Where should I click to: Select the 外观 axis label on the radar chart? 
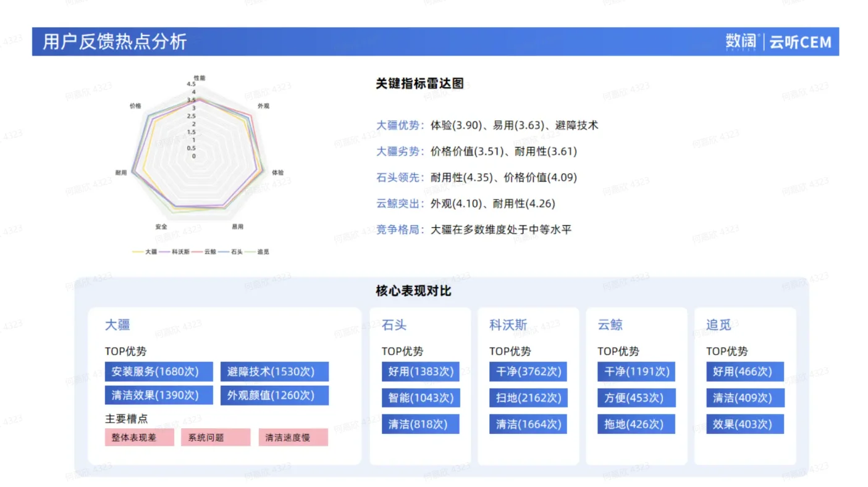(x=264, y=106)
